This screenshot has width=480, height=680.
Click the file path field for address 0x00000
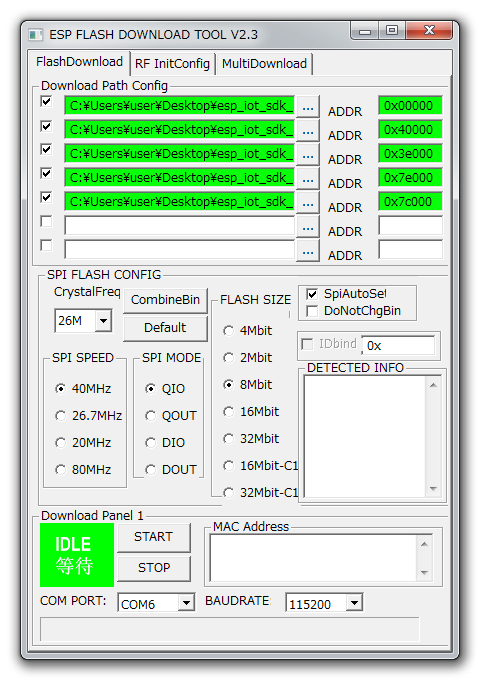(x=180, y=105)
